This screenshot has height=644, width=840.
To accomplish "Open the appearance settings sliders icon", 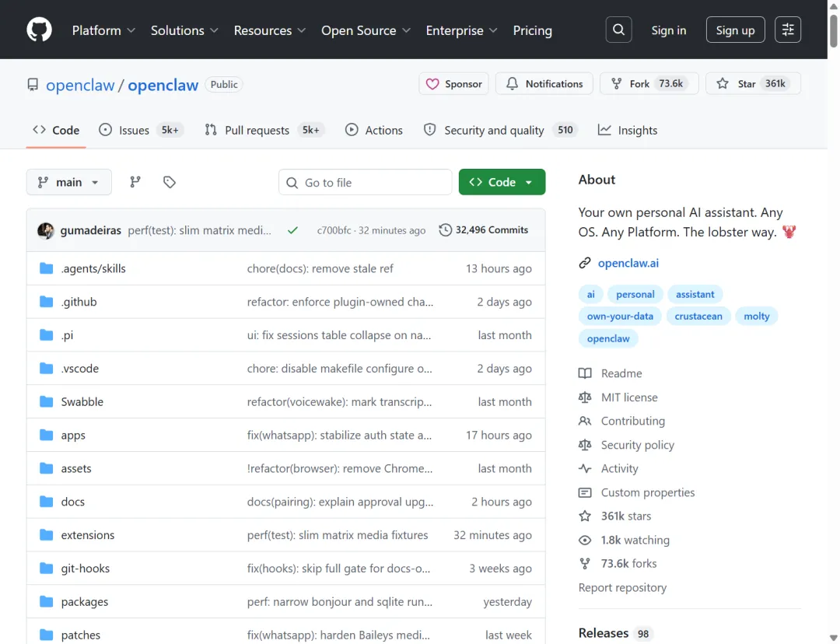I will click(x=787, y=30).
